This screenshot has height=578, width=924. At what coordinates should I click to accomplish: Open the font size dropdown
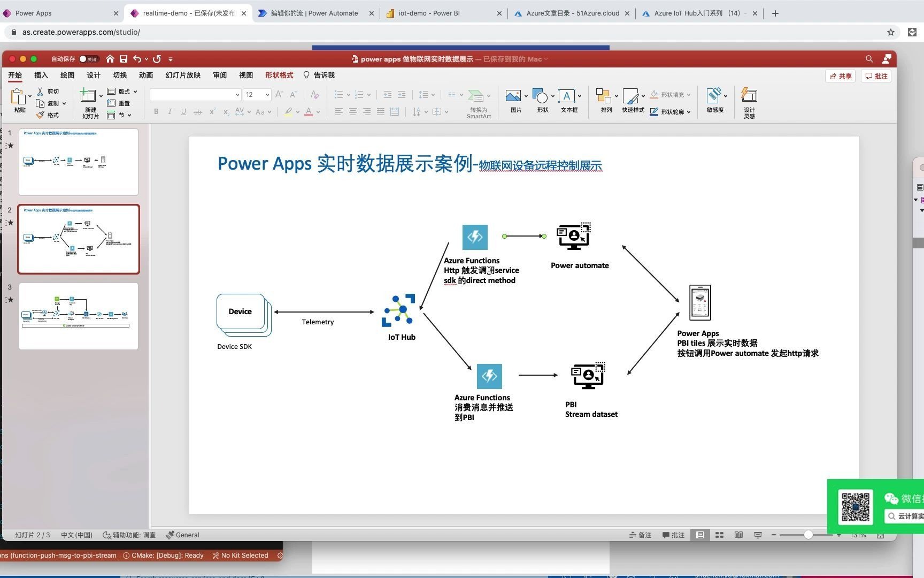coord(267,95)
